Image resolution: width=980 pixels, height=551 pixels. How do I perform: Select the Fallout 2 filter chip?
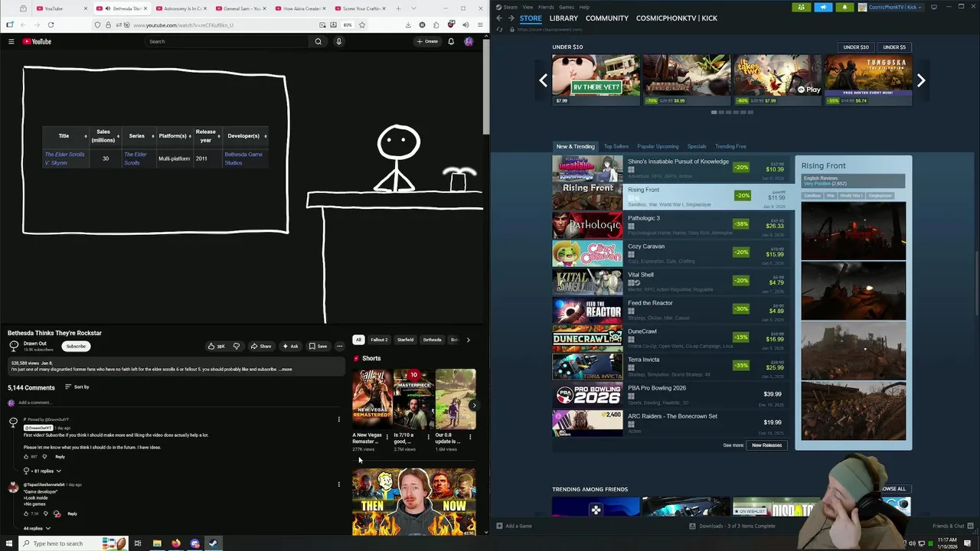point(379,340)
